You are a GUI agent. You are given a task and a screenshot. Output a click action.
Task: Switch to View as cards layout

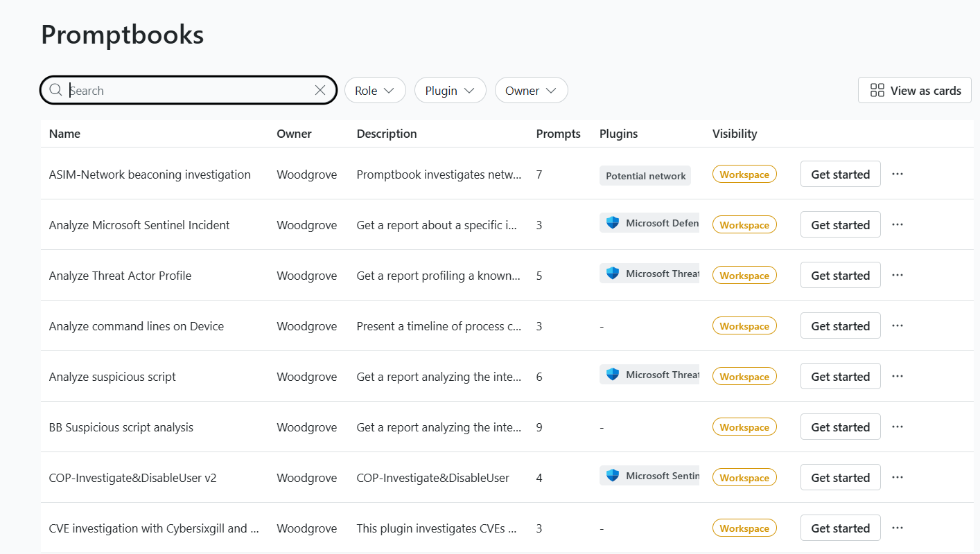[x=915, y=90]
